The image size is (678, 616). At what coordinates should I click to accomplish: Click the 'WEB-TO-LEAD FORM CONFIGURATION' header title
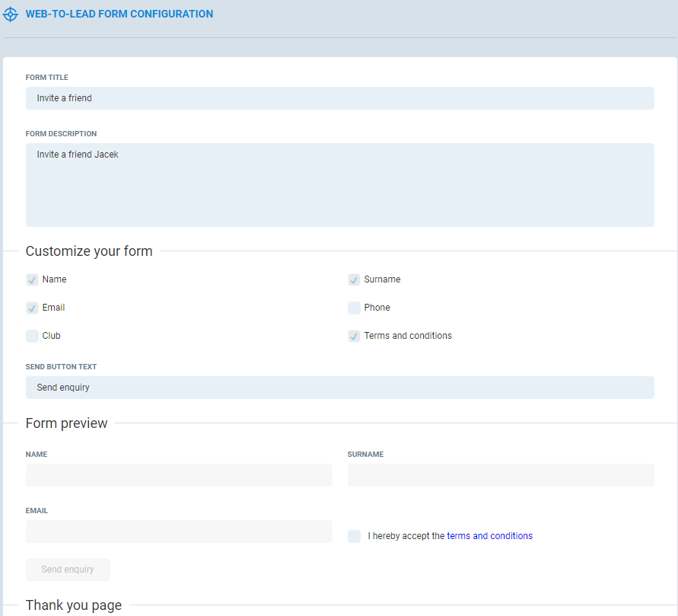click(119, 14)
